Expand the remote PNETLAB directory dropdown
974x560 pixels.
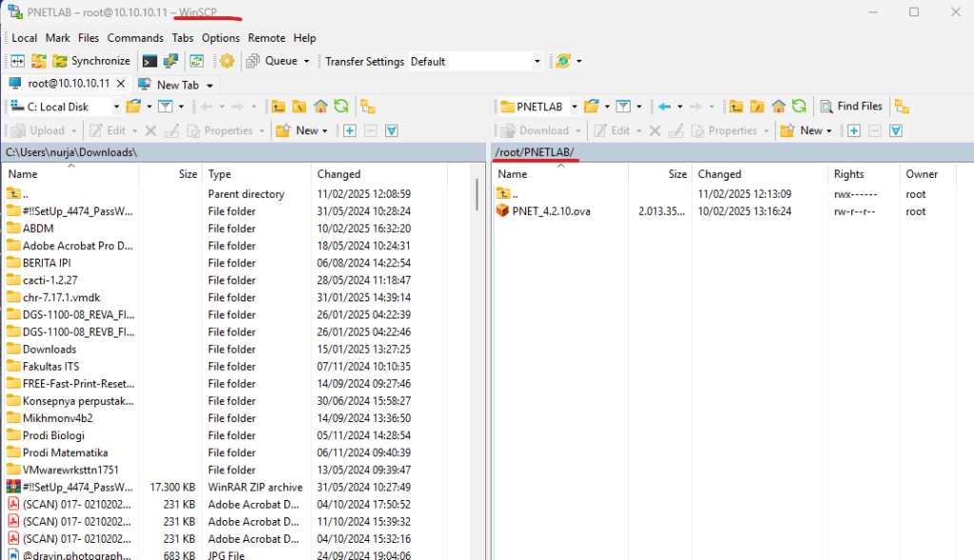pos(575,106)
